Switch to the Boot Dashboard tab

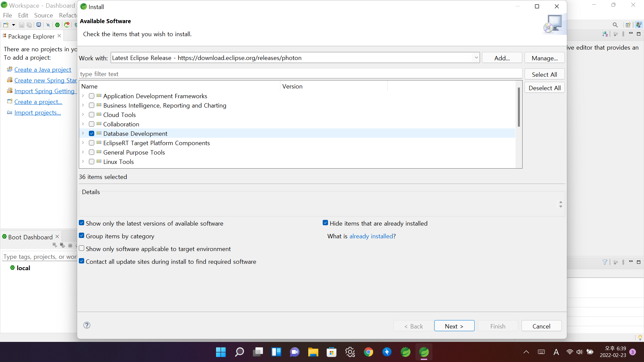pyautogui.click(x=30, y=237)
